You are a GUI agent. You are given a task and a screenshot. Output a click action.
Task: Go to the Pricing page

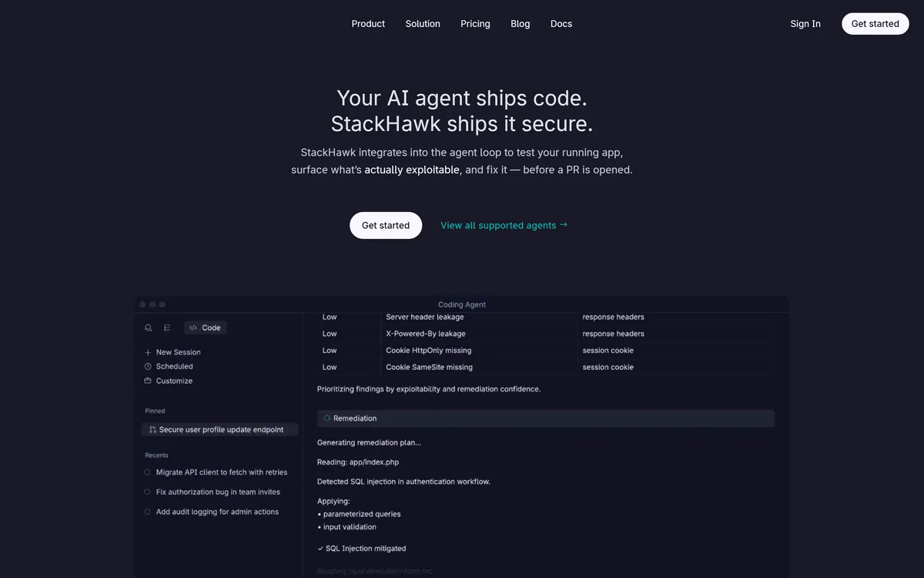[x=475, y=24]
